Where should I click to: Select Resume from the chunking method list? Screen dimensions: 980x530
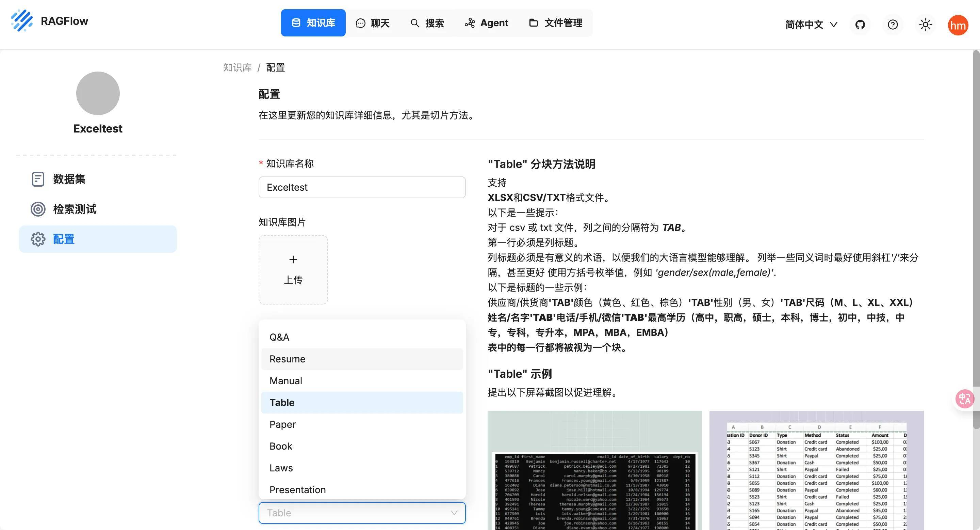[287, 359]
